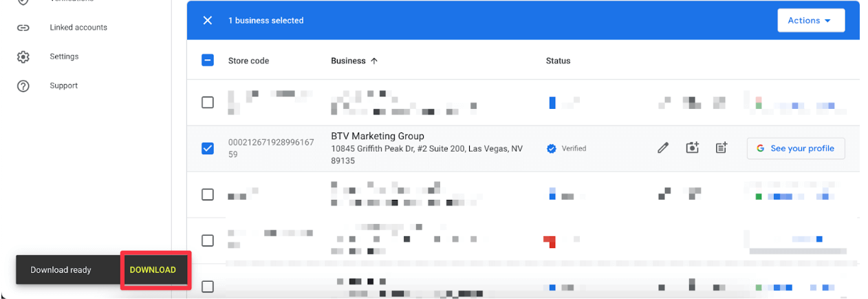Screen dimensions: 868x299
Task: Toggle the header select-all checkbox
Action: click(208, 61)
